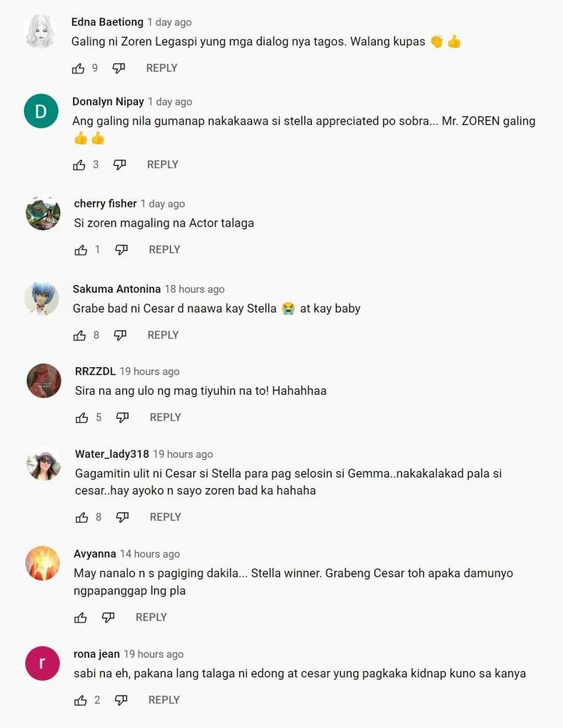Reply to Avyanna's comment
Image resolution: width=563 pixels, height=728 pixels.
151,618
